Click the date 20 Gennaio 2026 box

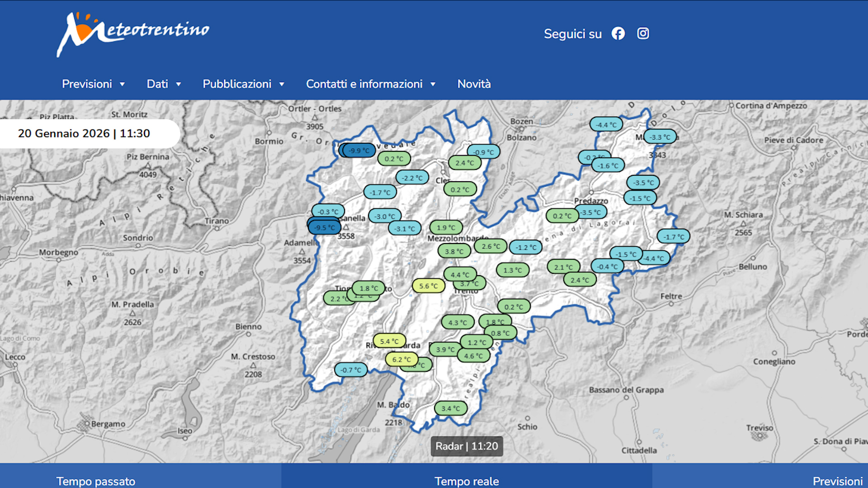84,134
